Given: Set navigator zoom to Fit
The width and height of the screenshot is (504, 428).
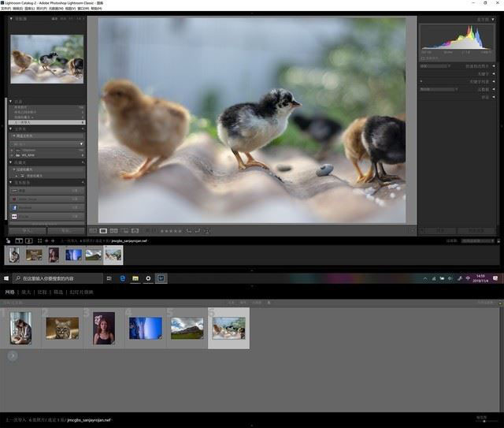Looking at the screenshot, I should point(54,19).
